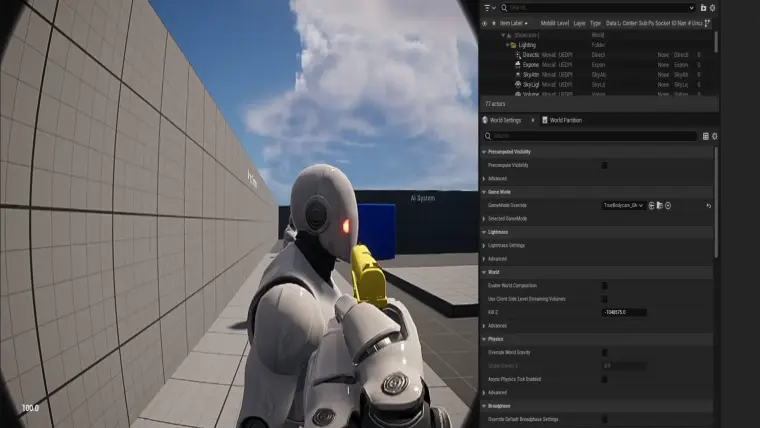Screen dimensions: 760x428
Task: Sort Outliner by Item Label column
Action: (514, 22)
